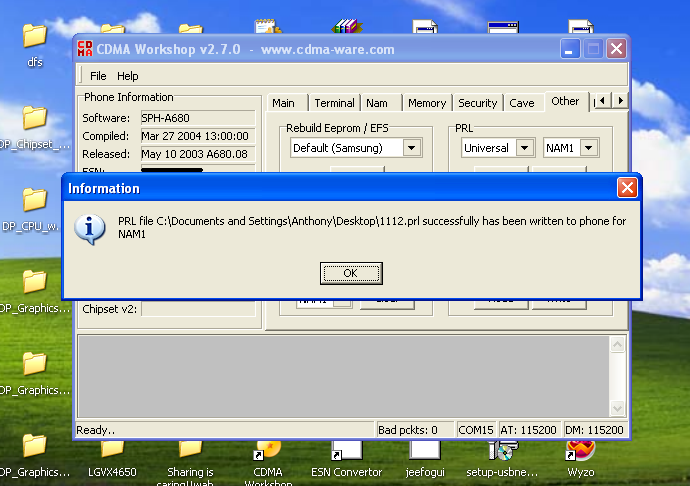Expand the Universal PRL dropdown
Screen dimensions: 690x486
click(524, 148)
